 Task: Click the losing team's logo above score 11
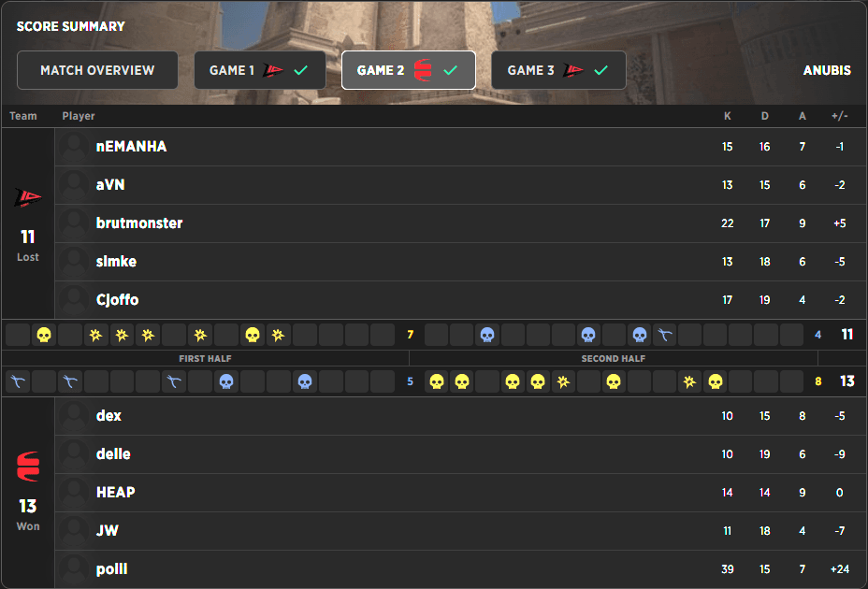click(27, 197)
